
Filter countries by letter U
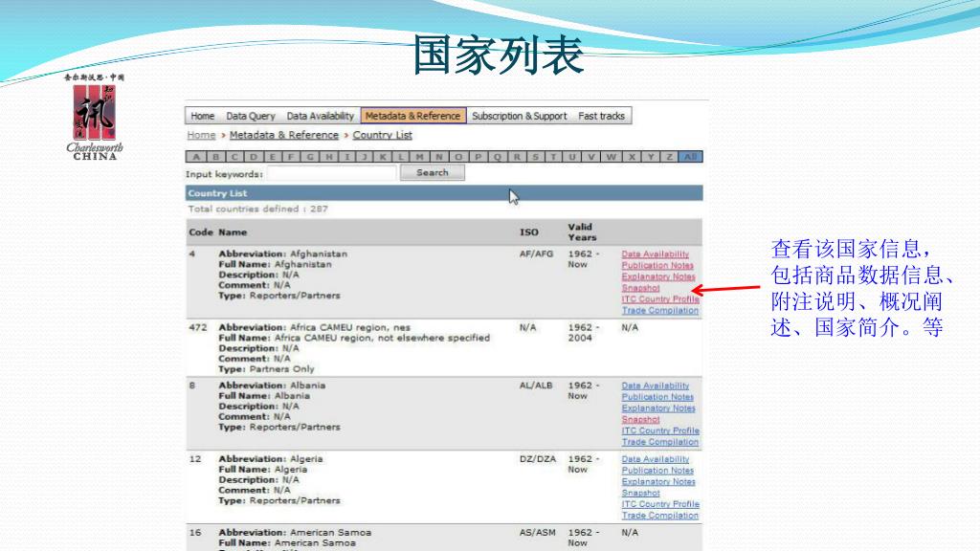coord(572,157)
